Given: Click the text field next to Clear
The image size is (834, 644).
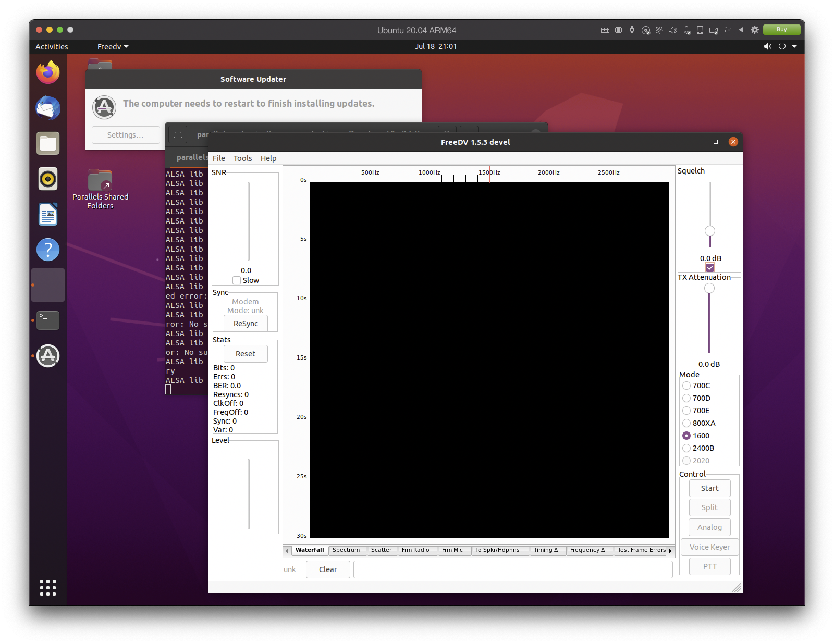Looking at the screenshot, I should coord(513,569).
